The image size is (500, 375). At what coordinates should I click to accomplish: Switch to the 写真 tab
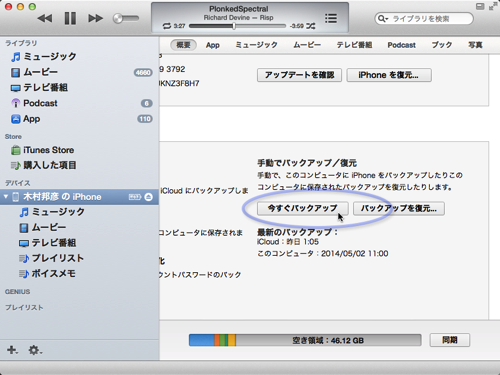pos(475,45)
